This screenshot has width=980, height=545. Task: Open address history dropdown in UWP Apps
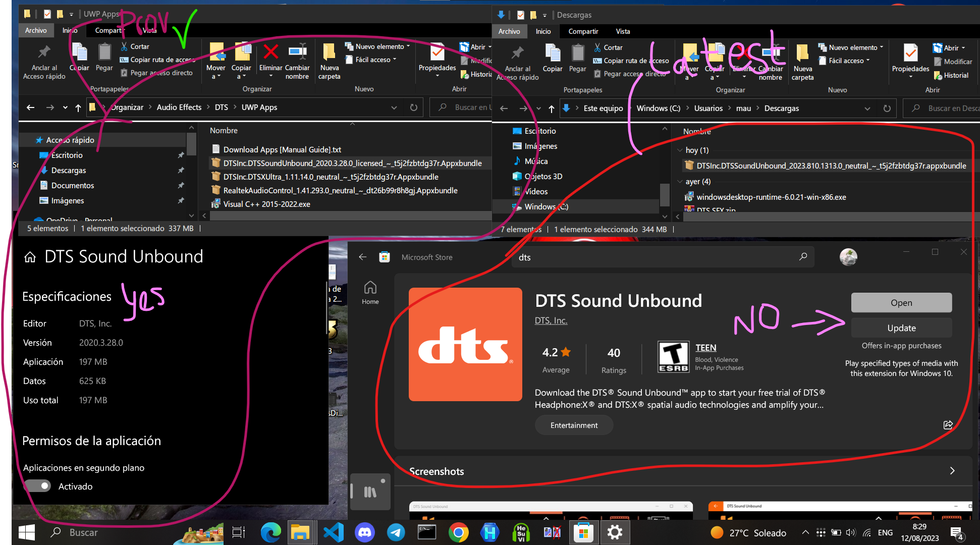click(394, 107)
